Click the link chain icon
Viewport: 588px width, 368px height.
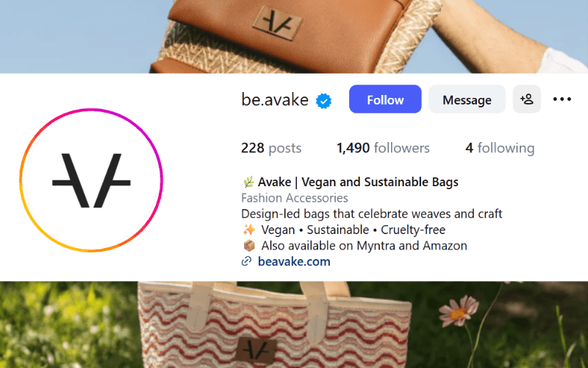point(246,261)
